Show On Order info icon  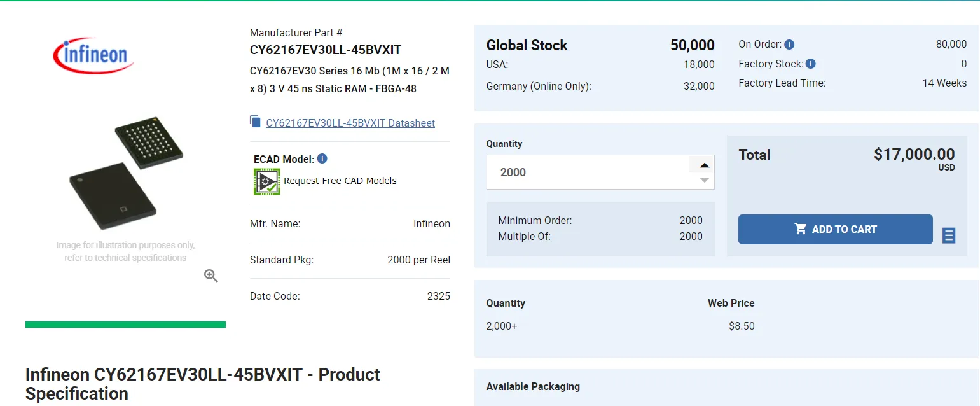pos(789,45)
